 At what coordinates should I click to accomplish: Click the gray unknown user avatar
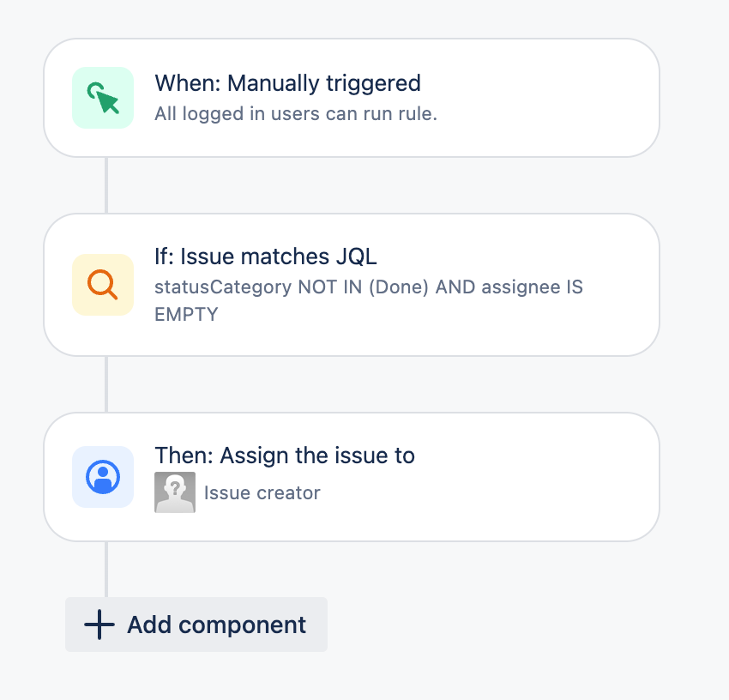click(175, 492)
